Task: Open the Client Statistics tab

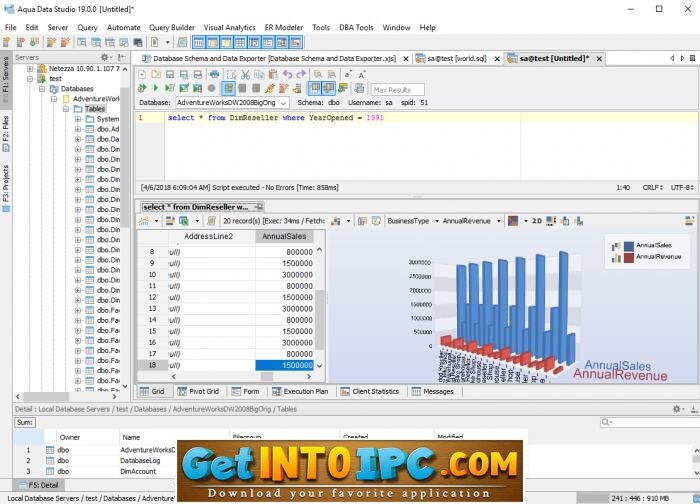Action: (370, 392)
